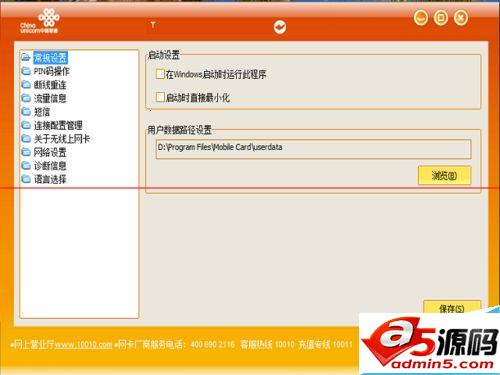500x375 pixels.
Task: Click folder icon beside 短信
Action: 26,112
